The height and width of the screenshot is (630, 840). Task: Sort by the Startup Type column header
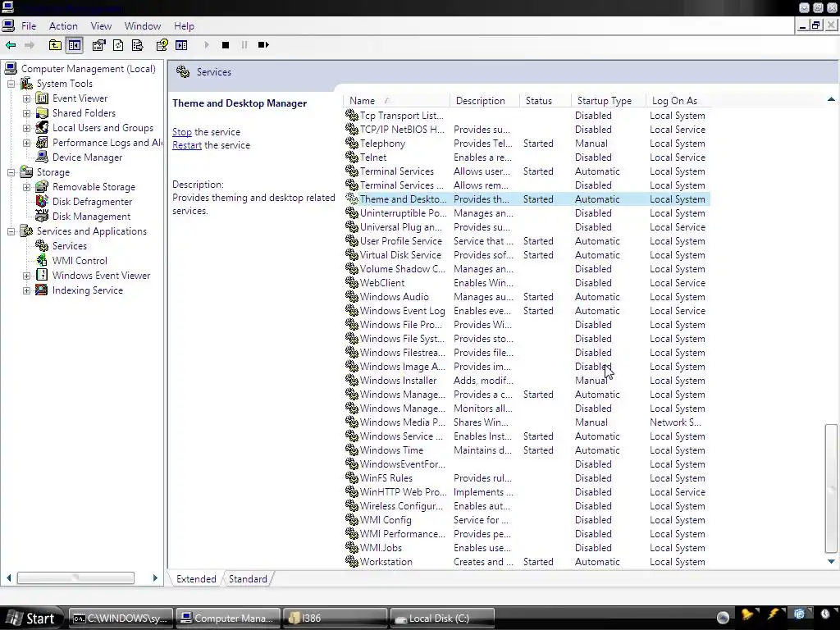coord(609,101)
